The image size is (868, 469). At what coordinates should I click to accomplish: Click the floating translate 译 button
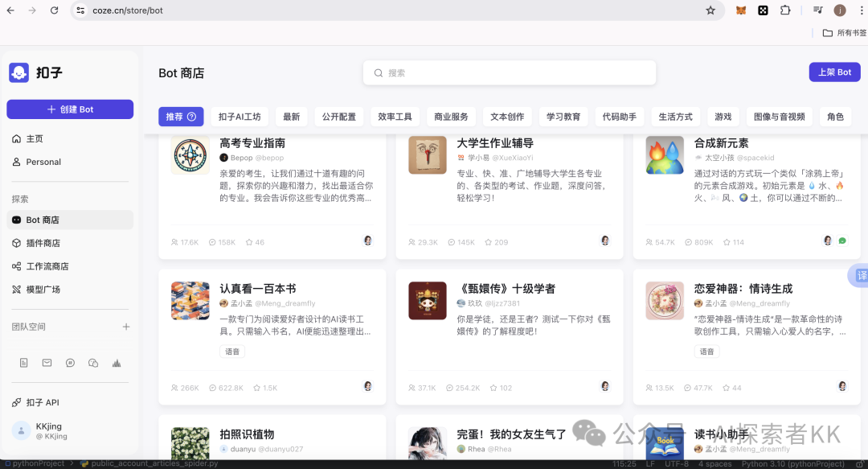860,275
